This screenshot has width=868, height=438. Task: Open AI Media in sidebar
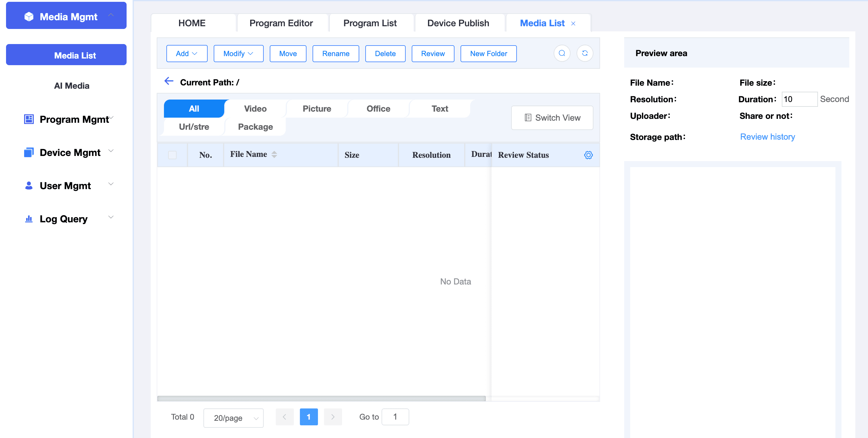(x=72, y=86)
